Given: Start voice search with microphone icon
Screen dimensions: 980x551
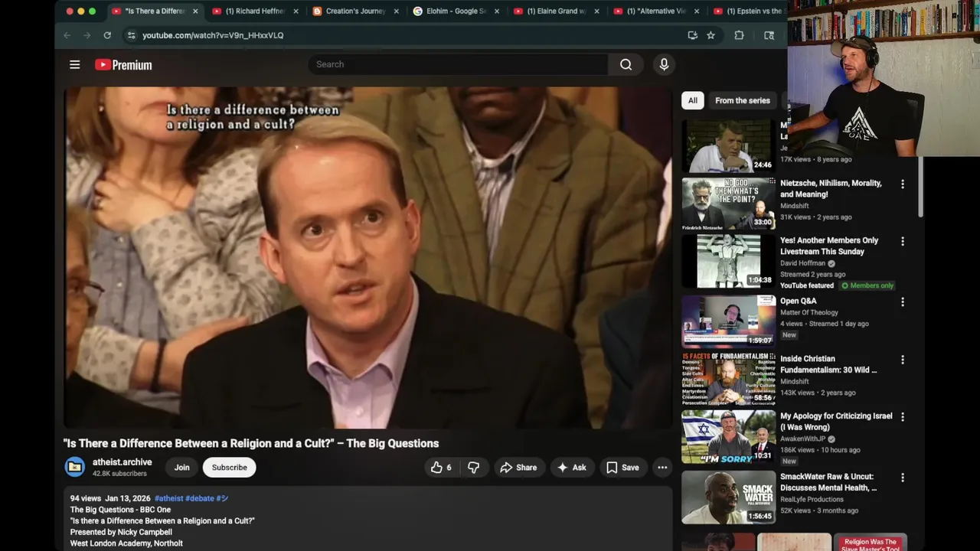Looking at the screenshot, I should point(664,64).
